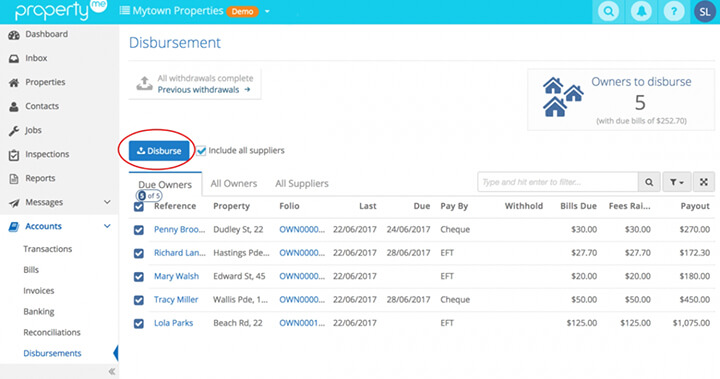This screenshot has height=379, width=720.
Task: Open Bills in Accounts menu
Action: (31, 270)
